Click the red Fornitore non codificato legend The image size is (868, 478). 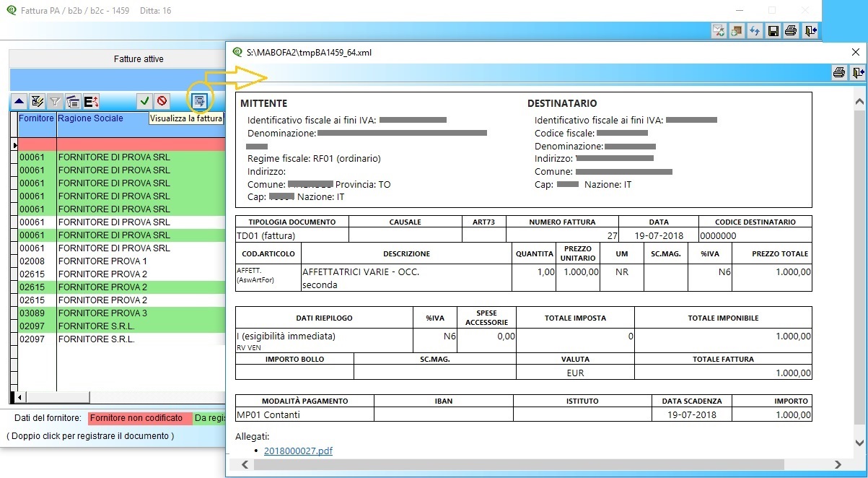[141, 418]
